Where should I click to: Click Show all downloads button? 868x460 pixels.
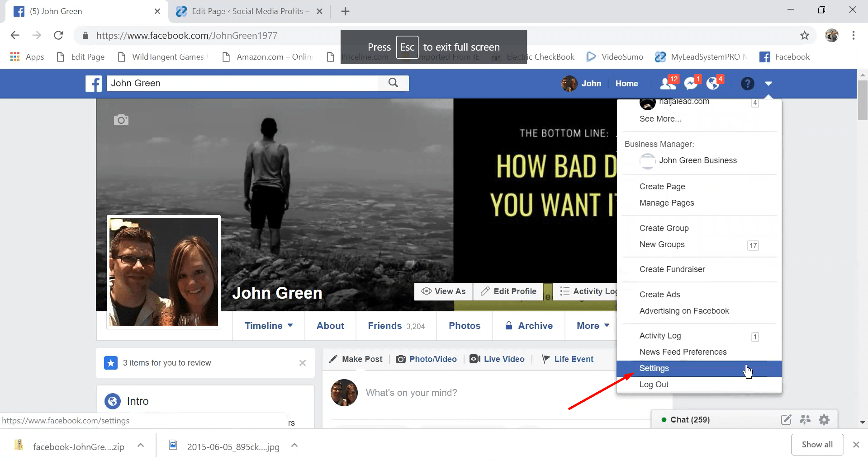point(817,445)
